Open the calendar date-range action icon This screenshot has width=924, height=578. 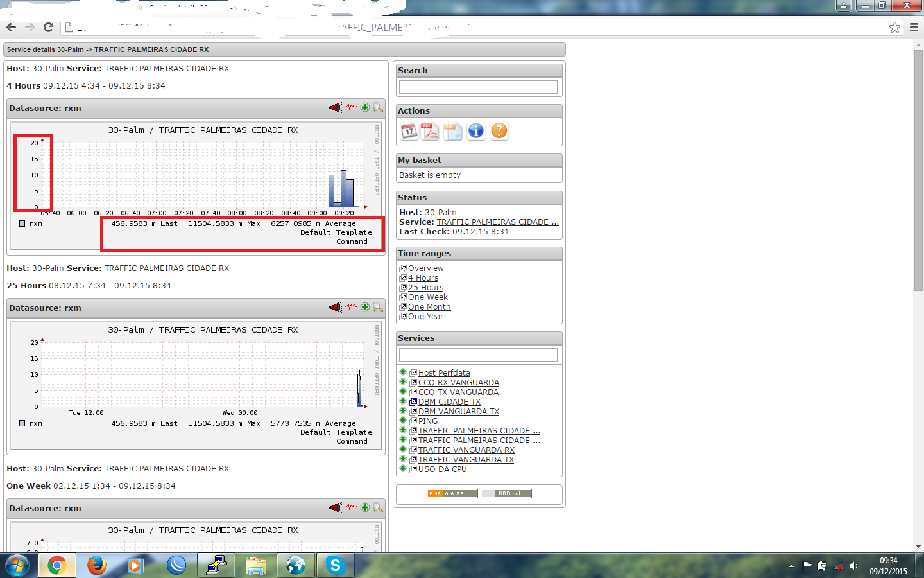(x=409, y=131)
